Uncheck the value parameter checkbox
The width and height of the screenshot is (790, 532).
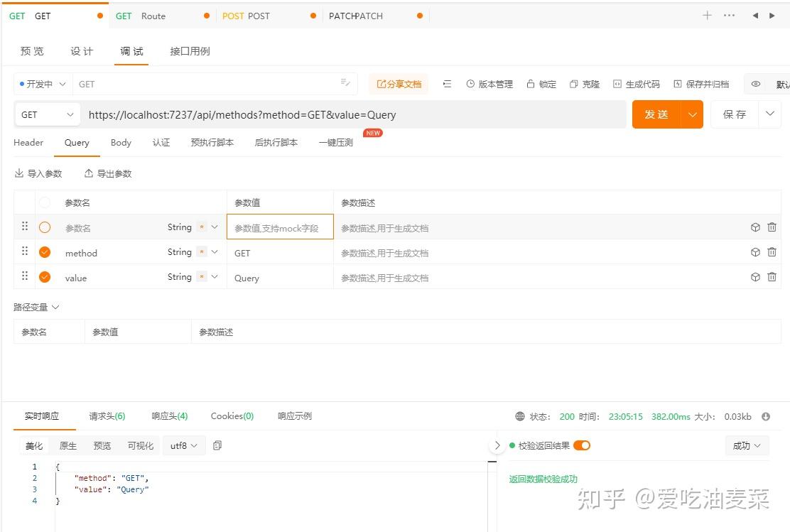(x=45, y=276)
